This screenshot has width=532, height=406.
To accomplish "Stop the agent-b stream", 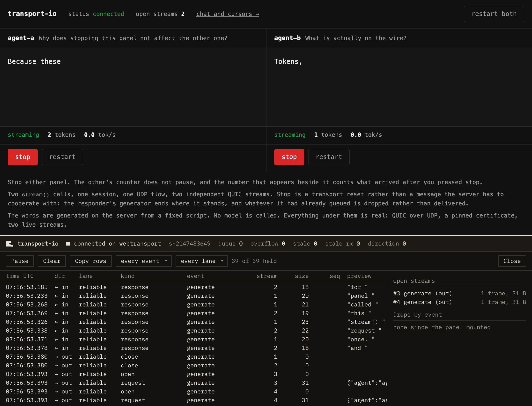I will point(289,157).
